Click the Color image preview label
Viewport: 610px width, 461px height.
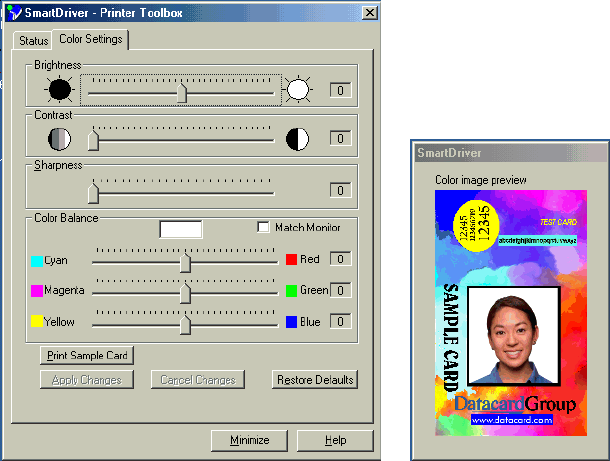pyautogui.click(x=480, y=180)
